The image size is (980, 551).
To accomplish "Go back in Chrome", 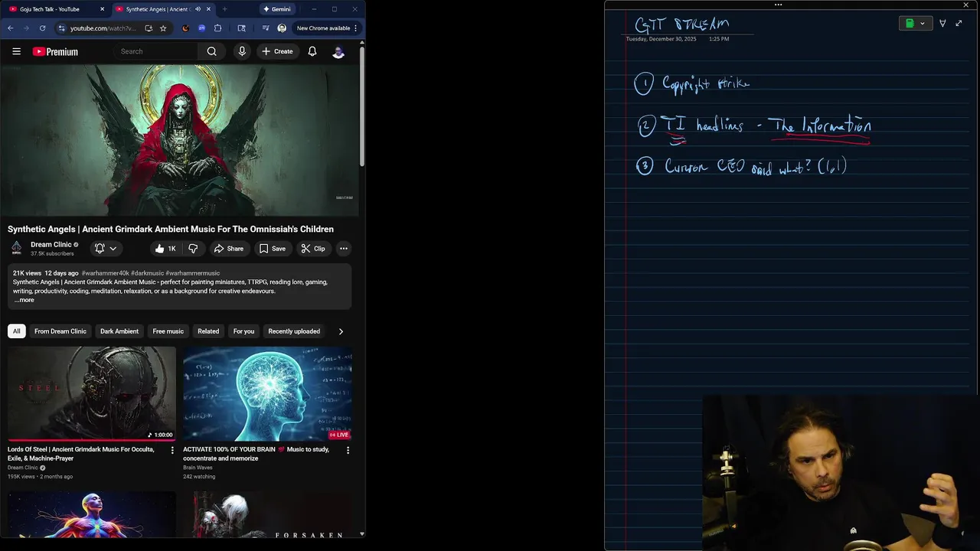I will pos(10,28).
